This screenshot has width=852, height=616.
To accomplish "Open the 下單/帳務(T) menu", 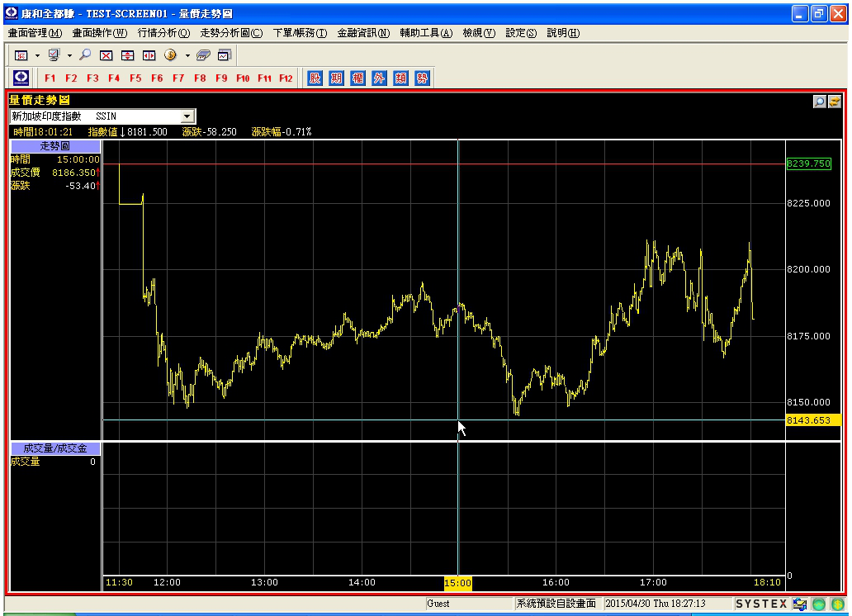I will point(300,33).
